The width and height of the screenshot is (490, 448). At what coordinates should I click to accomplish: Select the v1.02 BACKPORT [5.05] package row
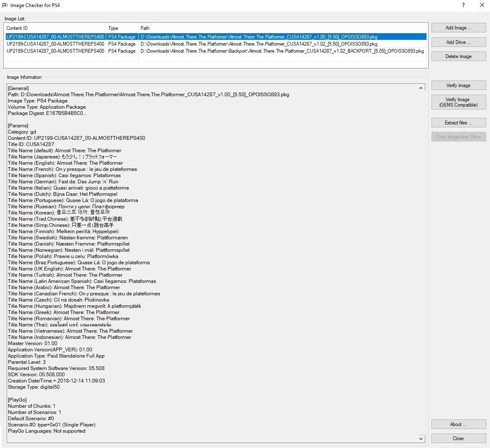[x=216, y=51]
